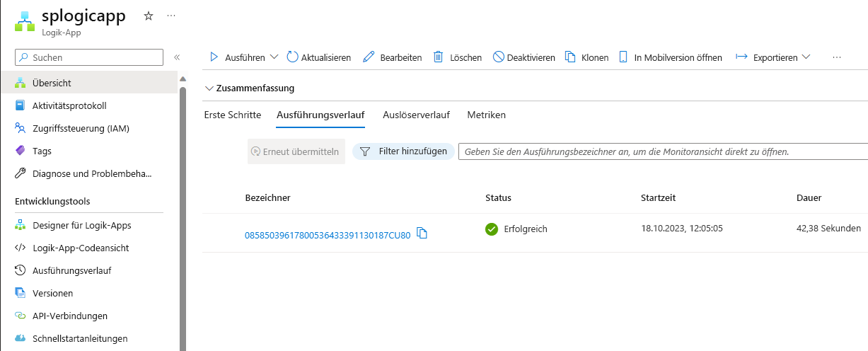This screenshot has height=351, width=868.
Task: Click the sidebar scroll-up arrow
Action: pyautogui.click(x=183, y=79)
